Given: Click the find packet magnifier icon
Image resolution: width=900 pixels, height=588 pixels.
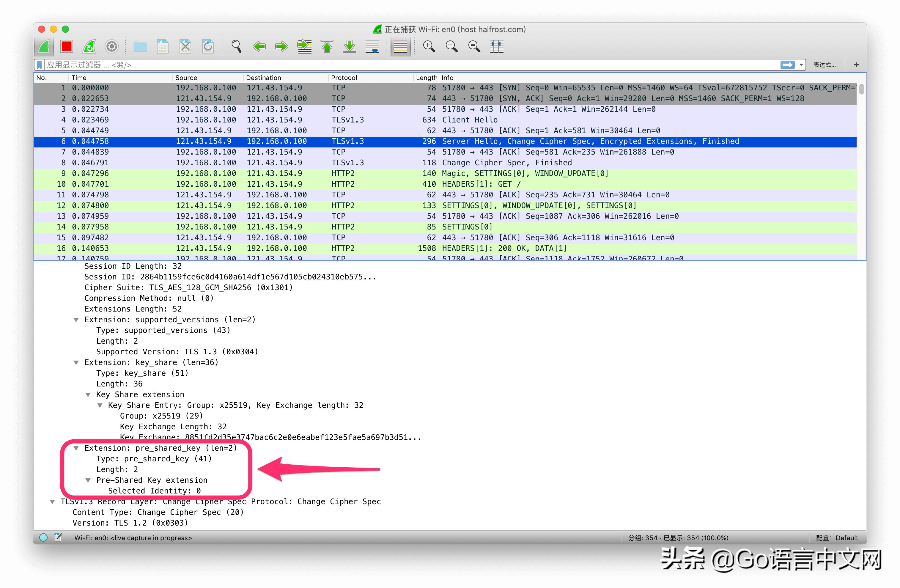Looking at the screenshot, I should point(236,46).
